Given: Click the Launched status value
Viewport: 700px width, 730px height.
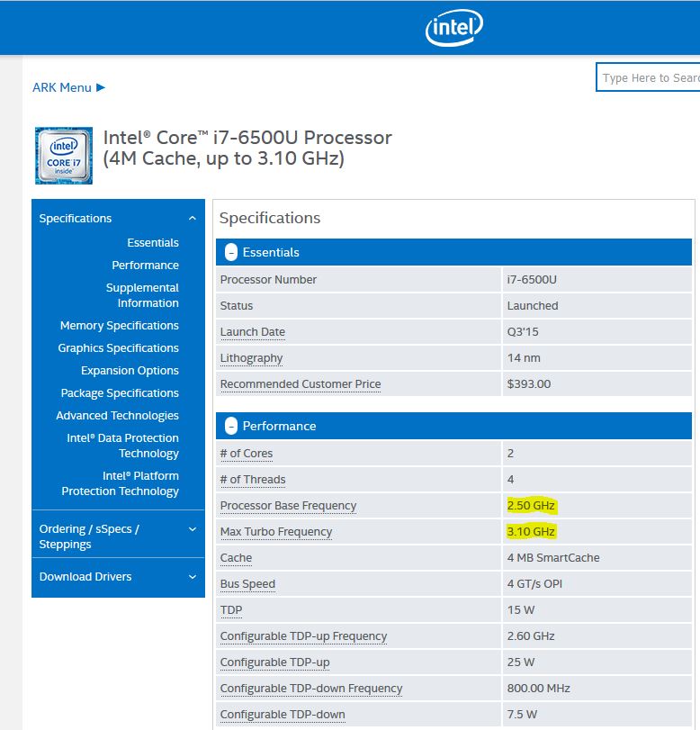Looking at the screenshot, I should (533, 306).
